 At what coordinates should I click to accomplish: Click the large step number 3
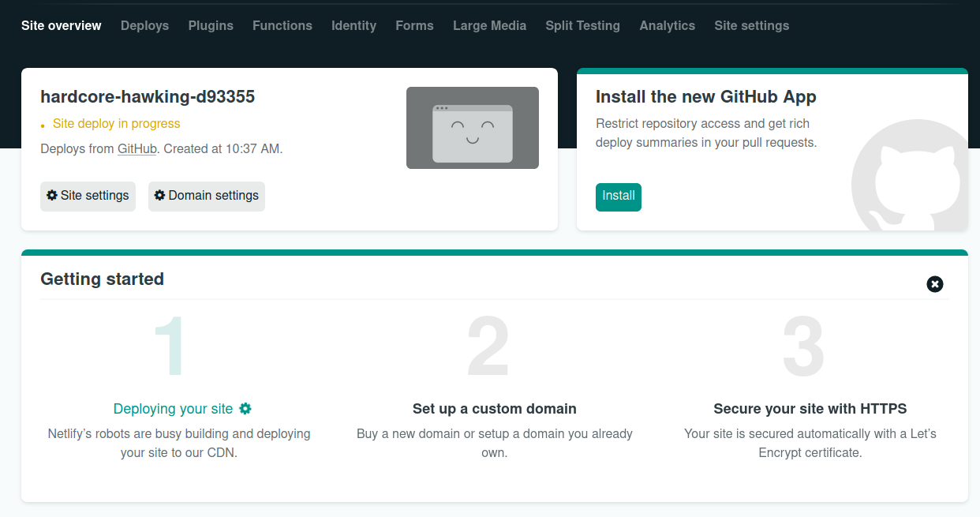tap(803, 347)
